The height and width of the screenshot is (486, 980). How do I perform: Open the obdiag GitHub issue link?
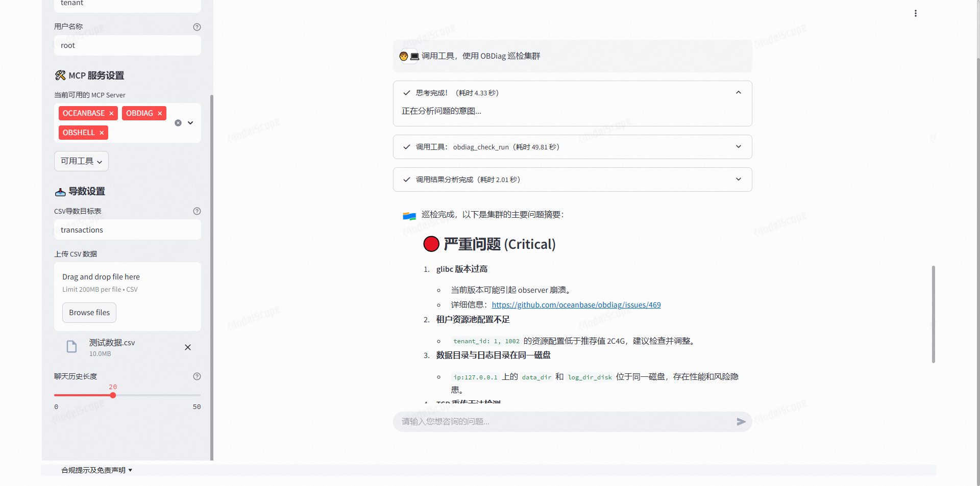(x=576, y=304)
